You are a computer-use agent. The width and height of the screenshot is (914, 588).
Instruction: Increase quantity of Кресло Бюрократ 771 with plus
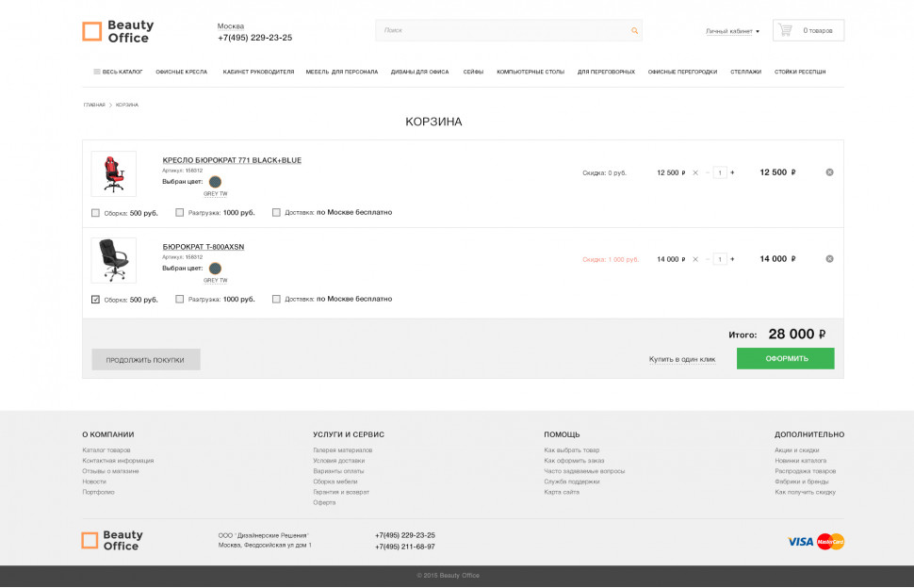[733, 172]
